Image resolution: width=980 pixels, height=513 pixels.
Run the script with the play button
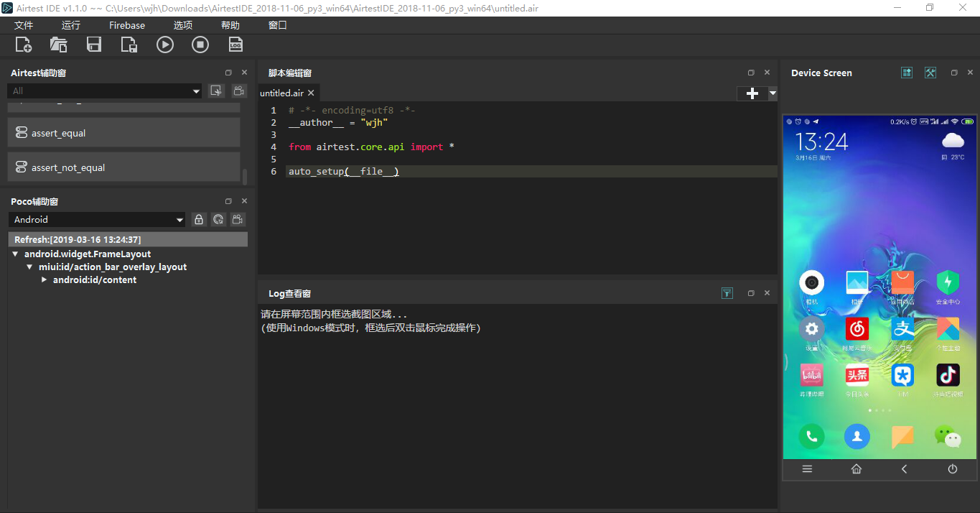pyautogui.click(x=165, y=45)
